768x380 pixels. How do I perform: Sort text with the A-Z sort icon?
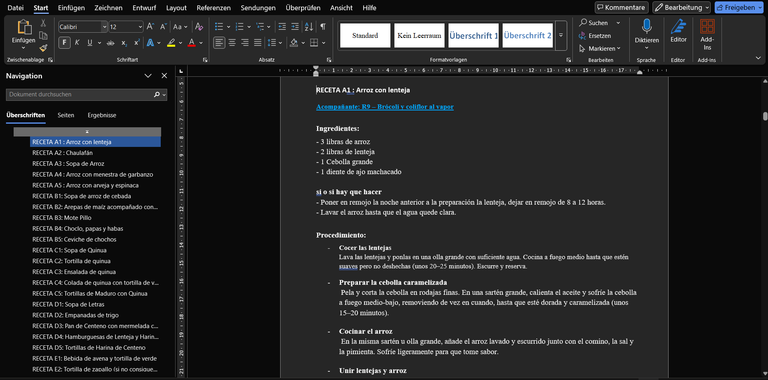309,26
